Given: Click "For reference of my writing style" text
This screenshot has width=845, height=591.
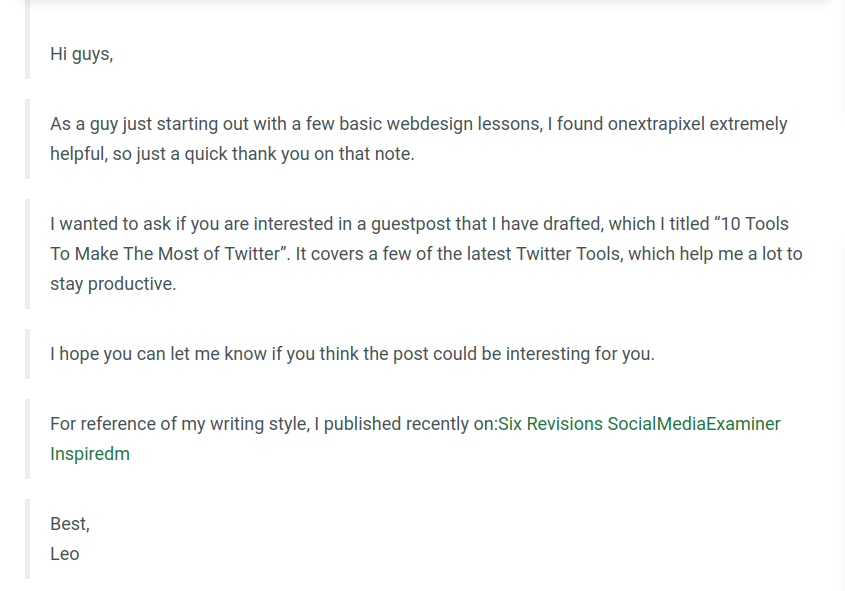Looking at the screenshot, I should 180,424.
